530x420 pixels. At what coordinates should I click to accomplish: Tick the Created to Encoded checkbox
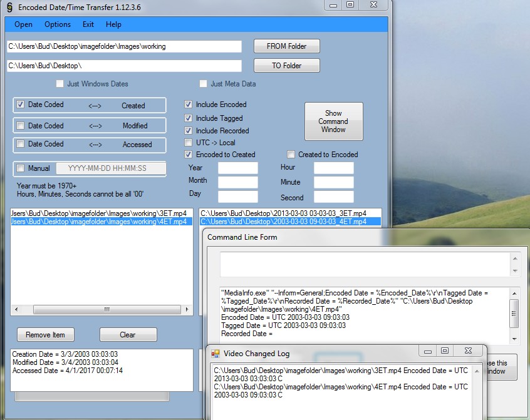[x=291, y=155]
